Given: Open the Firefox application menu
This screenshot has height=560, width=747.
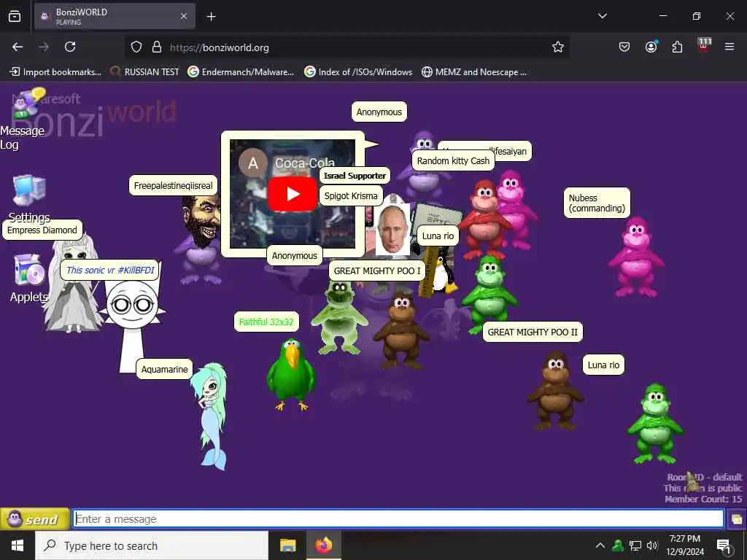Looking at the screenshot, I should [729, 47].
